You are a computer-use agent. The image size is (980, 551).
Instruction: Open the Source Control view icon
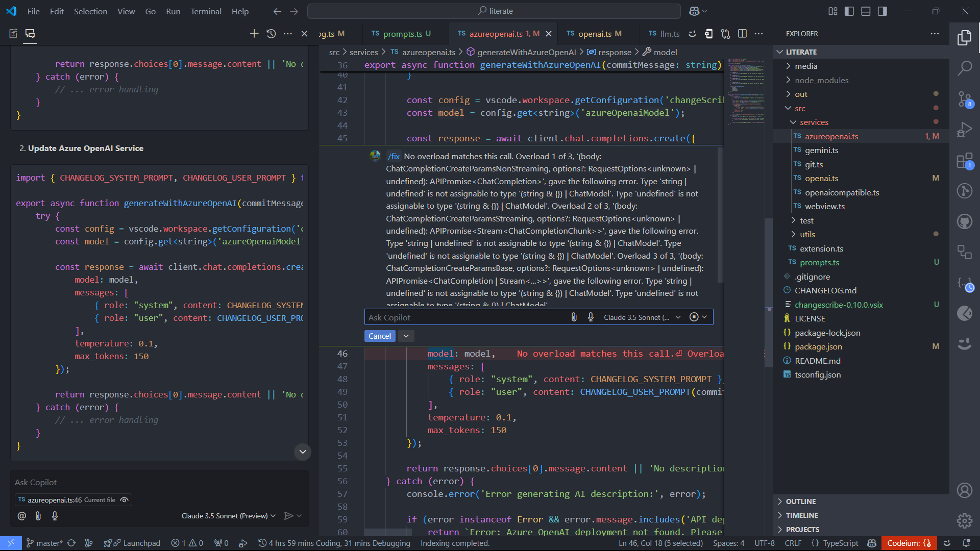click(964, 99)
